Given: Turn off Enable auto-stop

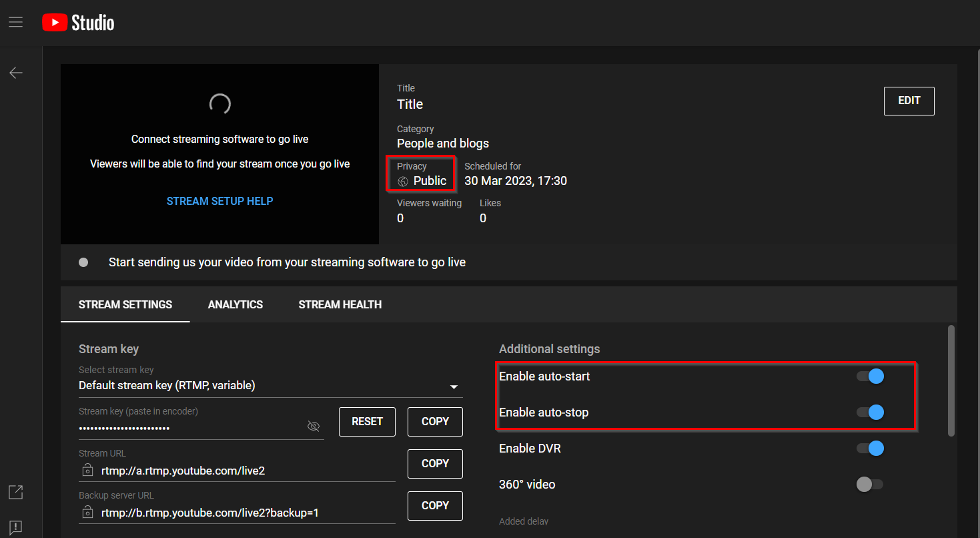Looking at the screenshot, I should 869,412.
